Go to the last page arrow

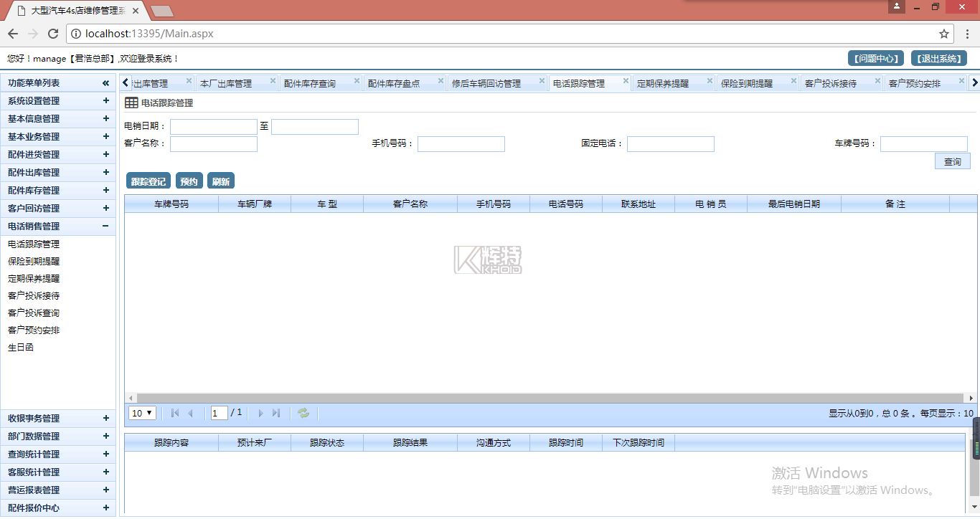pyautogui.click(x=276, y=413)
